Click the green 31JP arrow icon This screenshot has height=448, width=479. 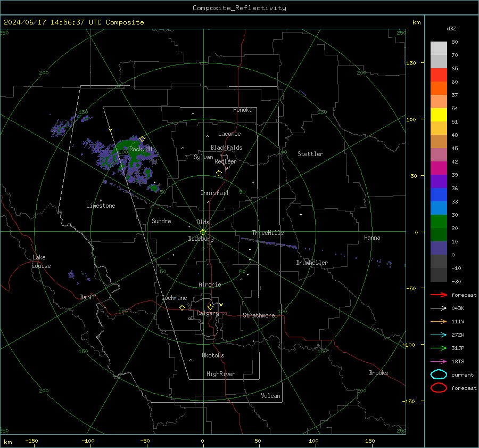coord(439,348)
